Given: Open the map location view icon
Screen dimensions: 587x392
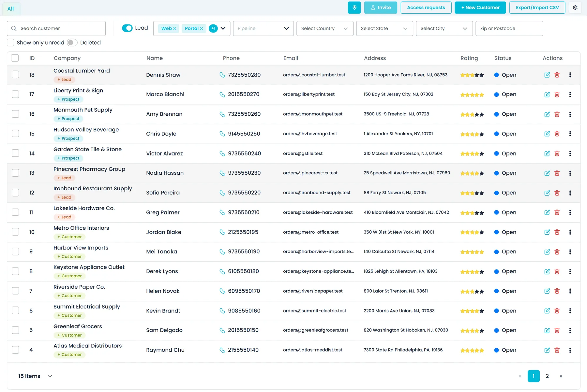Looking at the screenshot, I should pyautogui.click(x=354, y=7).
